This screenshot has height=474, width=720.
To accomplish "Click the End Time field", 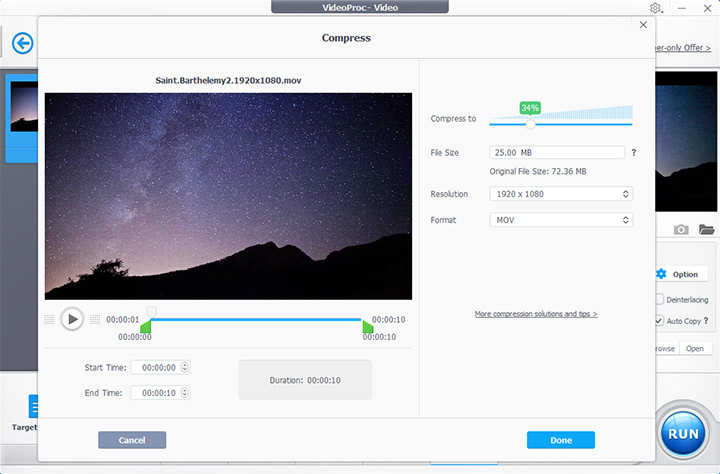I will [x=160, y=393].
